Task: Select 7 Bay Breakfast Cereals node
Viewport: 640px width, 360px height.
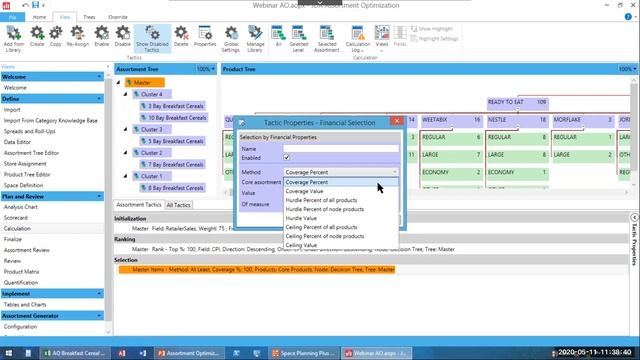Action: click(172, 164)
